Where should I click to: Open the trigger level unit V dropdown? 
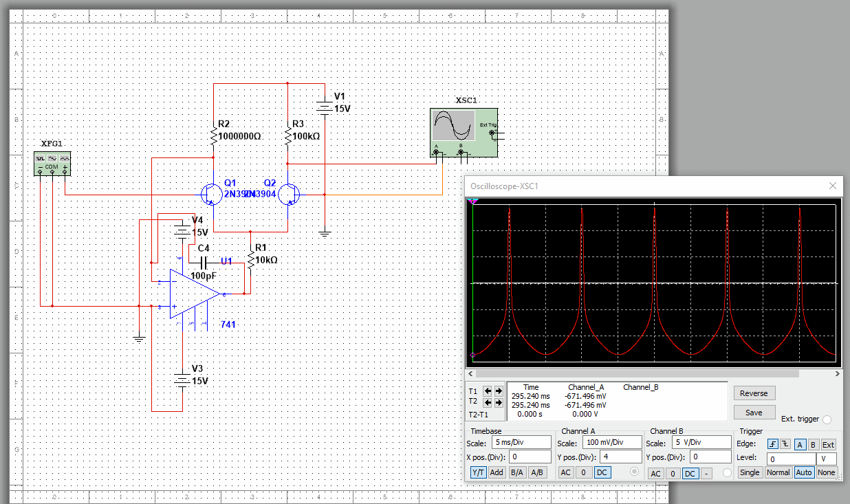click(826, 459)
